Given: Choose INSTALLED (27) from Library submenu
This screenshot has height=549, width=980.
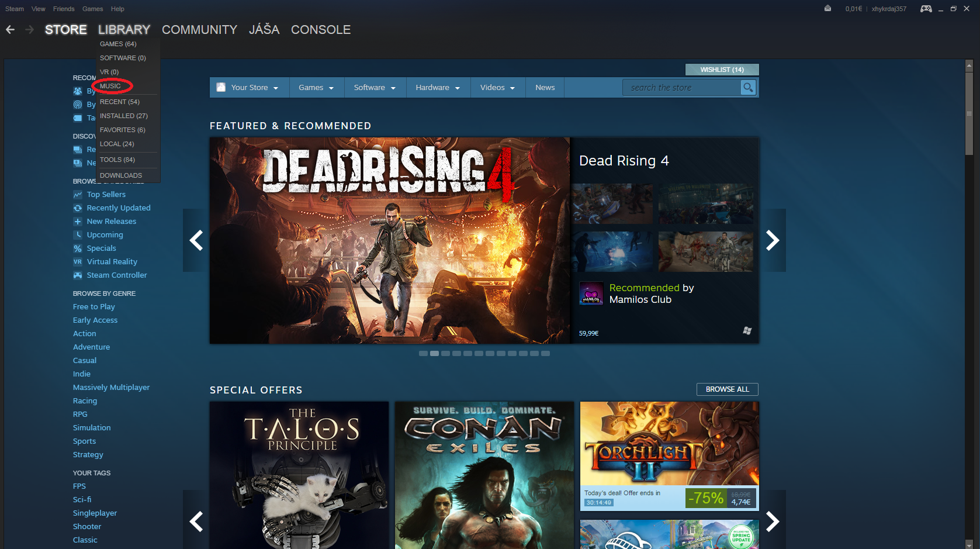Looking at the screenshot, I should click(x=124, y=116).
